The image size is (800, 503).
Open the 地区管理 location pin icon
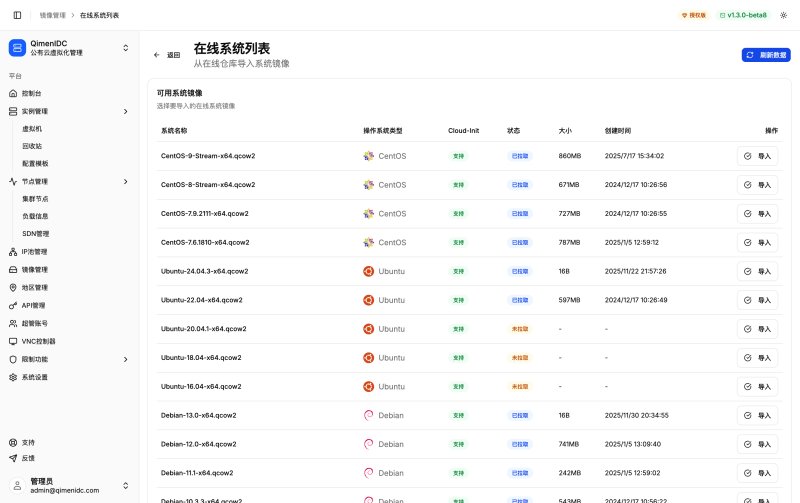(x=13, y=288)
